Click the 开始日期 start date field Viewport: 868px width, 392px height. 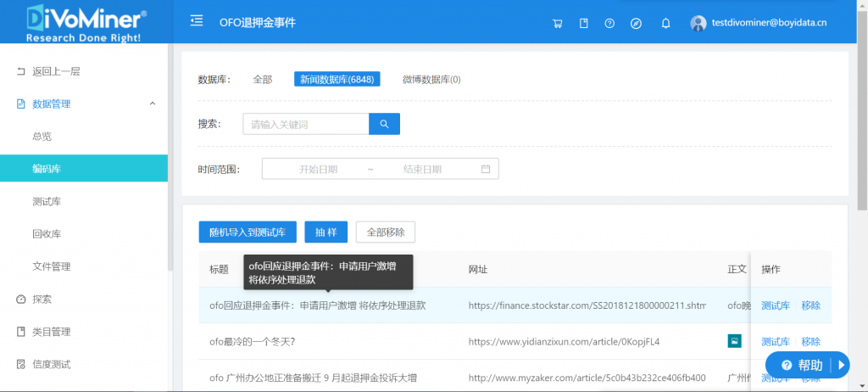319,169
